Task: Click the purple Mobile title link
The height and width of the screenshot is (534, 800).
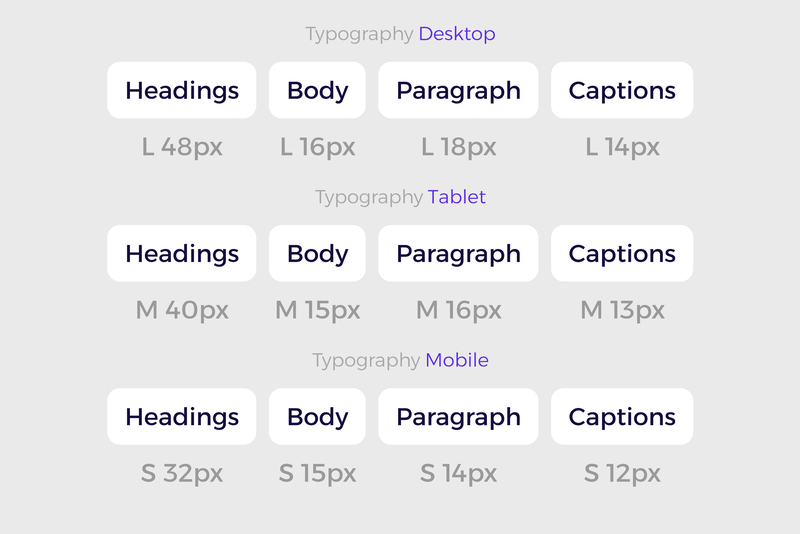Action: click(457, 360)
